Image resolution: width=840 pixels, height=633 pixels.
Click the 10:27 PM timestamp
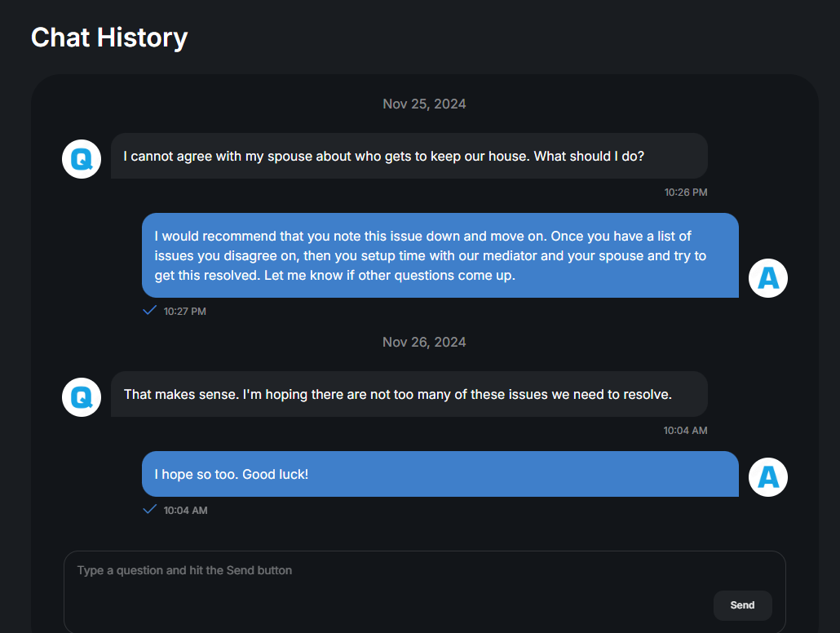point(185,312)
